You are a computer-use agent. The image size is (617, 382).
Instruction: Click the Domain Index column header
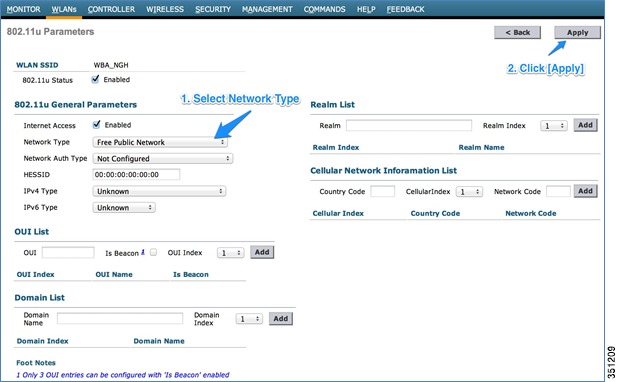(x=42, y=341)
